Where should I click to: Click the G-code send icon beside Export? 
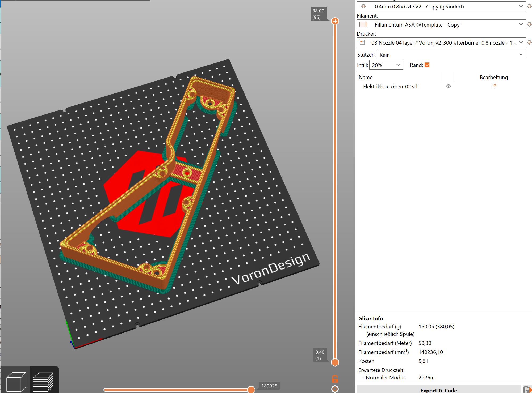[527, 389]
